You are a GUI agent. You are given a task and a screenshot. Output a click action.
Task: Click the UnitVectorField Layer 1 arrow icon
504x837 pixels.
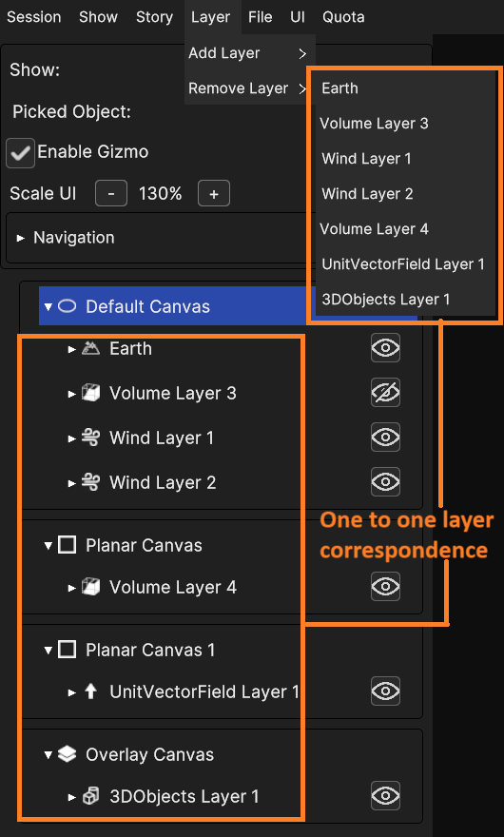(x=90, y=692)
